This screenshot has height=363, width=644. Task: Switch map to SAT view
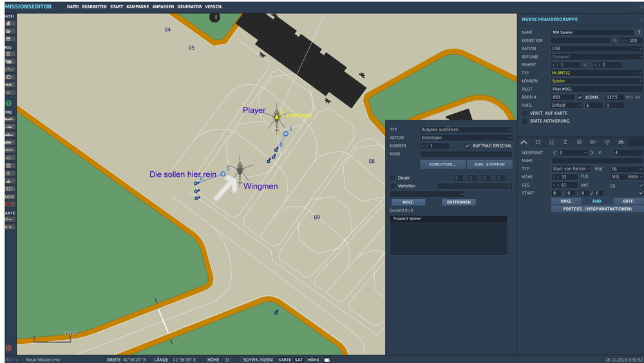tap(299, 360)
